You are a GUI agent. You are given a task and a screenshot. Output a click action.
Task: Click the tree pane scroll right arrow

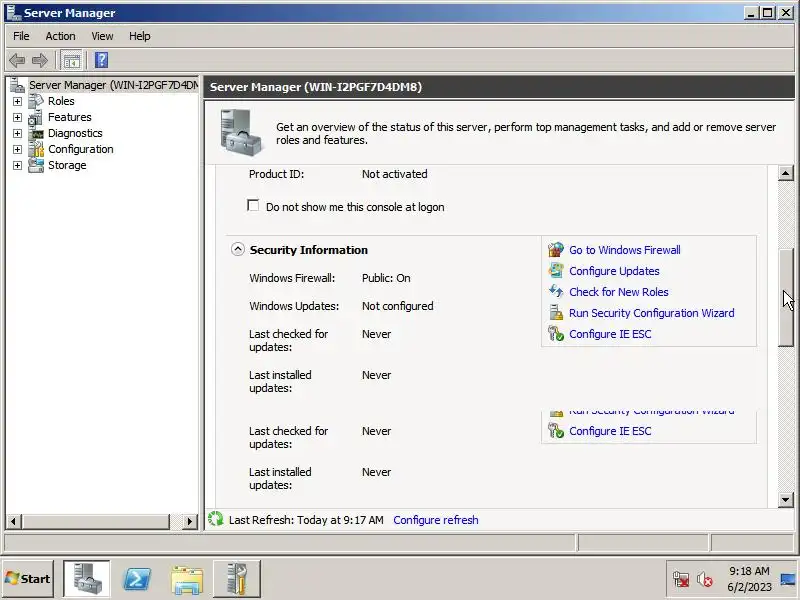[x=190, y=521]
